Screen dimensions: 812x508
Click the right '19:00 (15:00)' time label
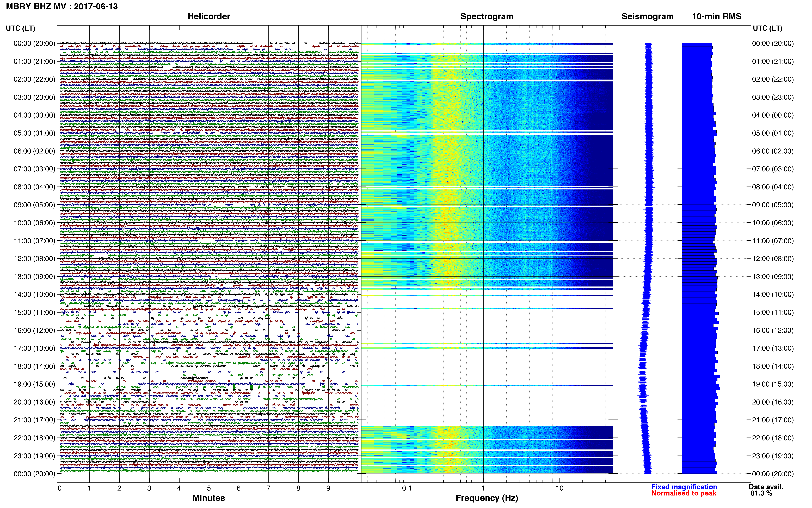tap(773, 384)
